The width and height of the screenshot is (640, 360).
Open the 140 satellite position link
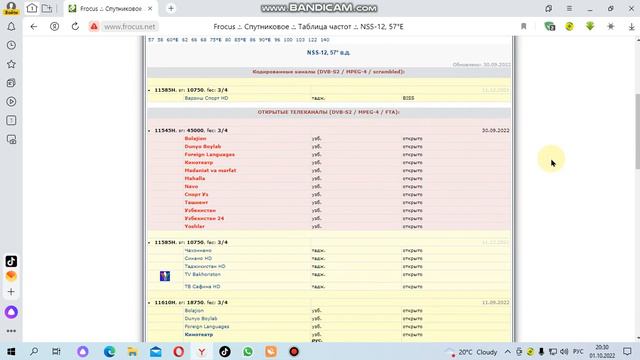coord(325,40)
